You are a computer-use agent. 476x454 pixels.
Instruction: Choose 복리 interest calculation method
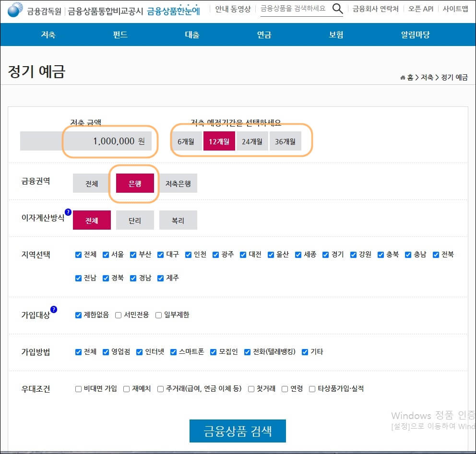[178, 220]
